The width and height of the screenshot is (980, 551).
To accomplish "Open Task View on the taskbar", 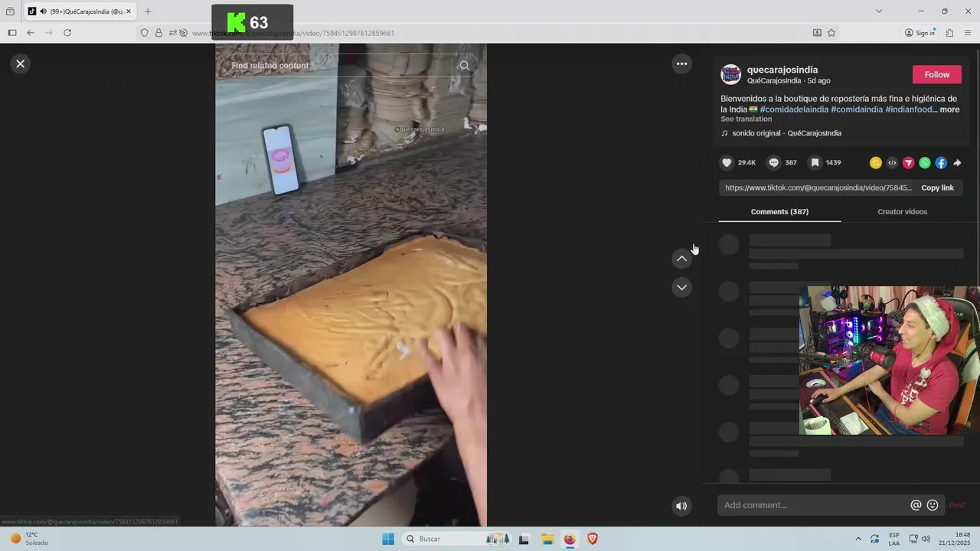I will [524, 539].
